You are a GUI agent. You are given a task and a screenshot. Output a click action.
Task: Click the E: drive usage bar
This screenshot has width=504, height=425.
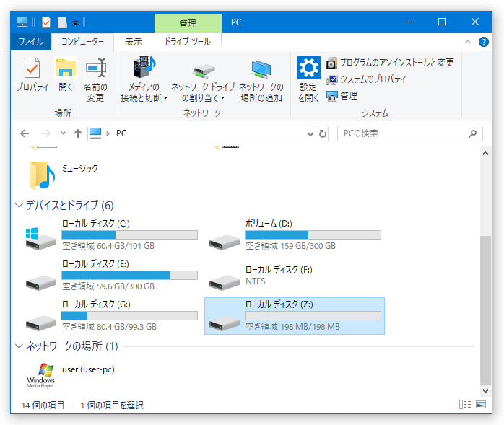[129, 276]
